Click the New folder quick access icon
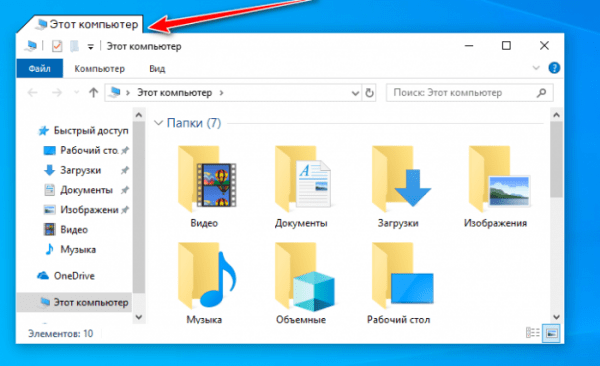Image resolution: width=600 pixels, height=366 pixels. pyautogui.click(x=74, y=46)
